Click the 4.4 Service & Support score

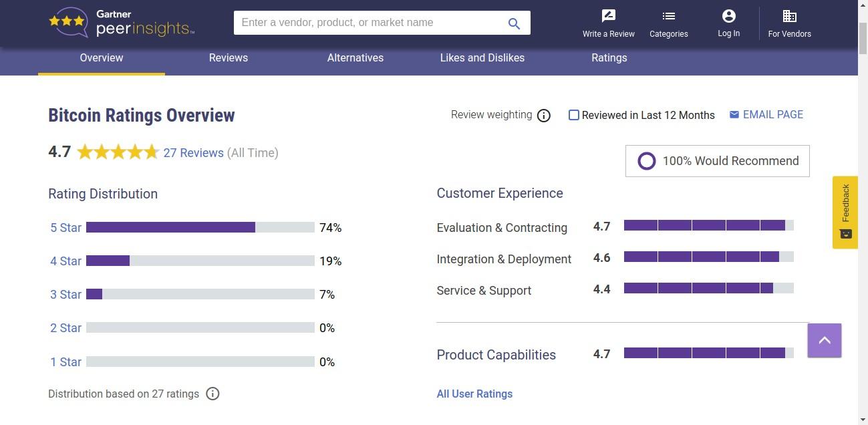click(602, 289)
